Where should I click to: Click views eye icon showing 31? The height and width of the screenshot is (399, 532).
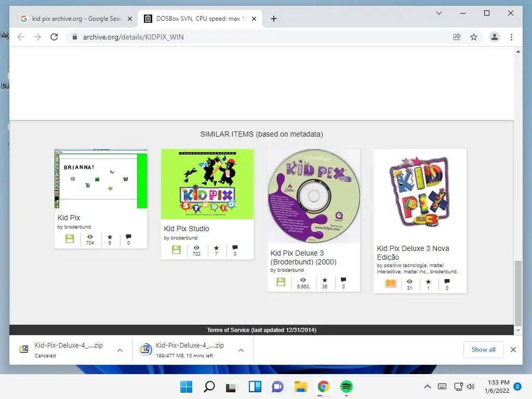409,282
